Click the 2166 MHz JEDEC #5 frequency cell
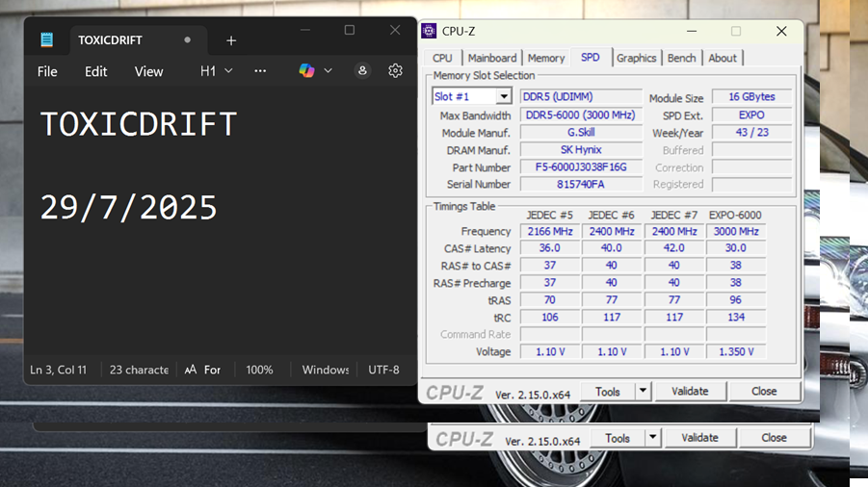The width and height of the screenshot is (868, 487). (x=550, y=231)
